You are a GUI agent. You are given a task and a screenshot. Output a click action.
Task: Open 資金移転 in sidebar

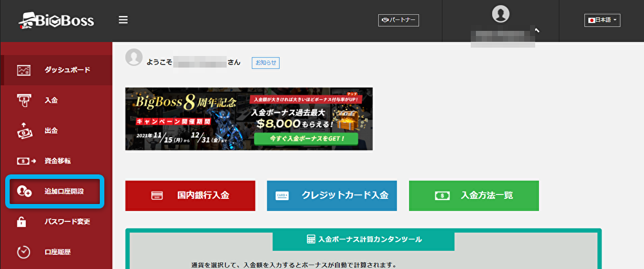(x=57, y=161)
